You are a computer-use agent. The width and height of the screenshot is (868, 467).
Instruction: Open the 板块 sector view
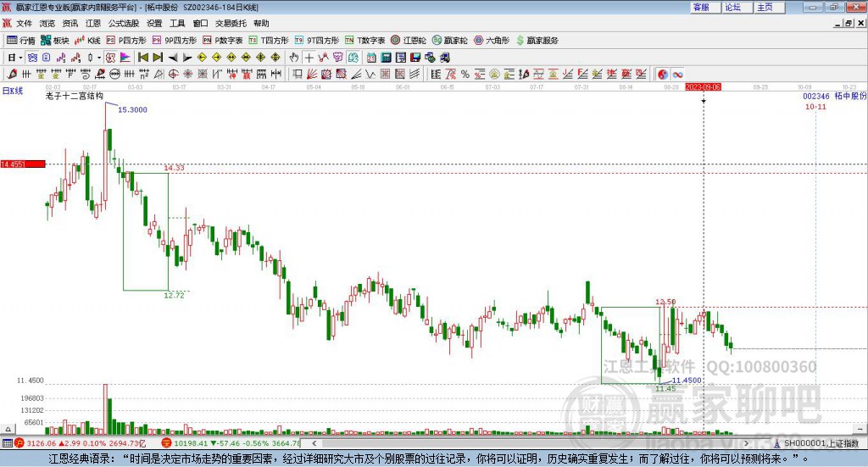pyautogui.click(x=54, y=41)
